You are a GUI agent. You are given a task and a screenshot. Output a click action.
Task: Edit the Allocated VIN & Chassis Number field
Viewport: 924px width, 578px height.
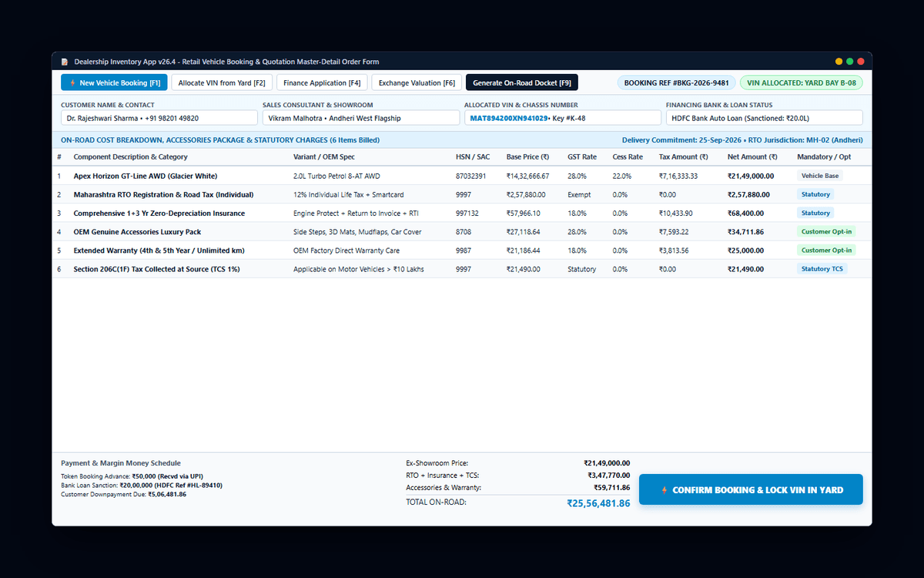pyautogui.click(x=563, y=118)
